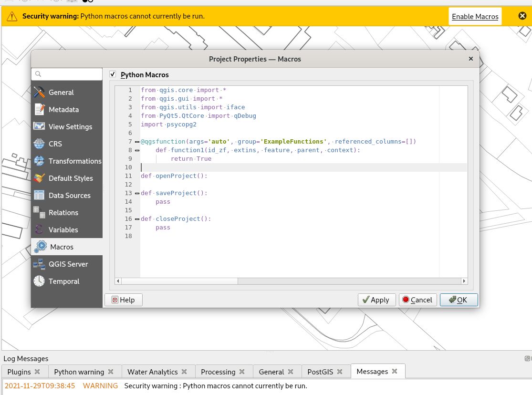Open the Data Sources table icon
Screen dimensions: 532x395
39,195
